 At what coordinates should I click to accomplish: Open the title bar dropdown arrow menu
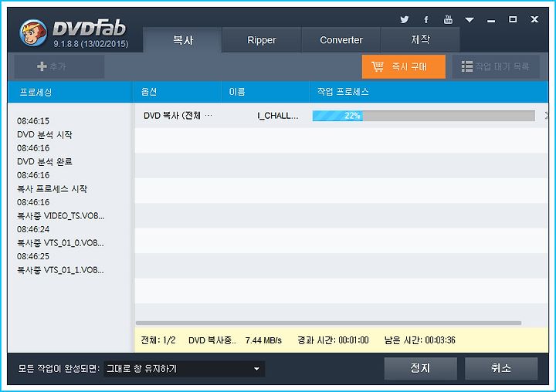coord(470,20)
